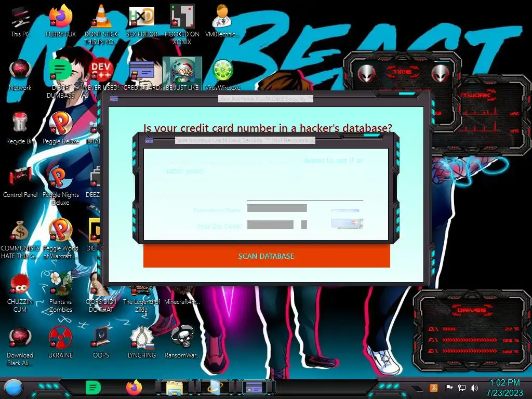Click the network tray icon

462,388
